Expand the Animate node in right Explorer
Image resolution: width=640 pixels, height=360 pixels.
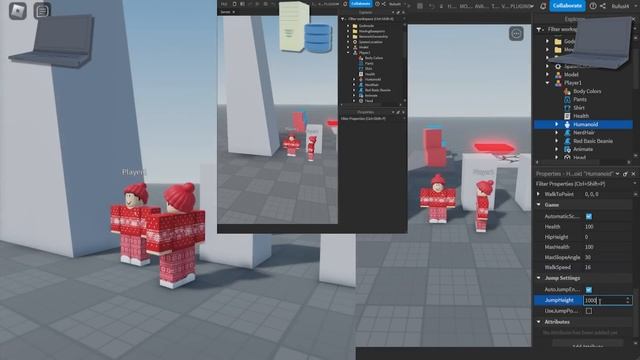coord(556,149)
